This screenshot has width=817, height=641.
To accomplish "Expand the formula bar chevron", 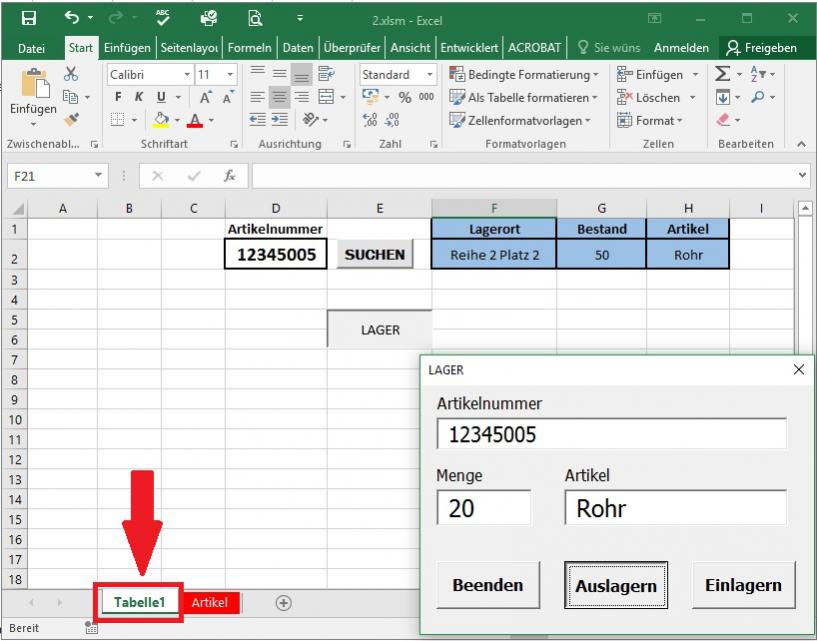I will coord(802,176).
